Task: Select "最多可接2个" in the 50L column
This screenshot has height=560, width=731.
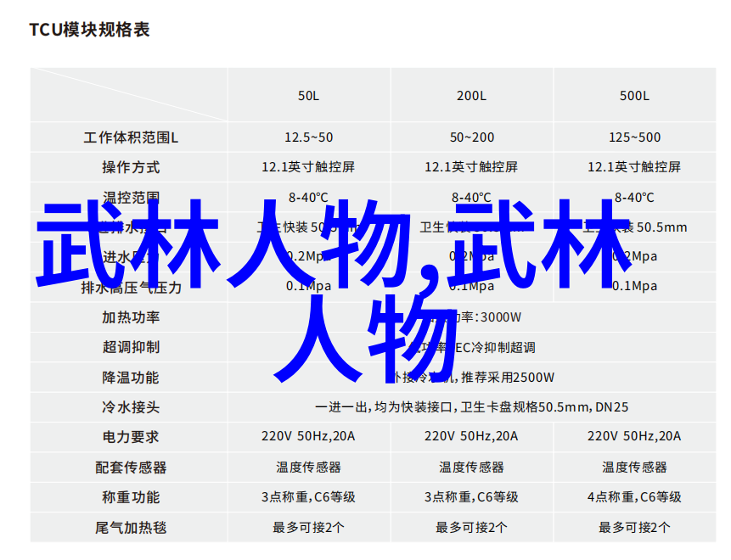Action: coord(309,528)
